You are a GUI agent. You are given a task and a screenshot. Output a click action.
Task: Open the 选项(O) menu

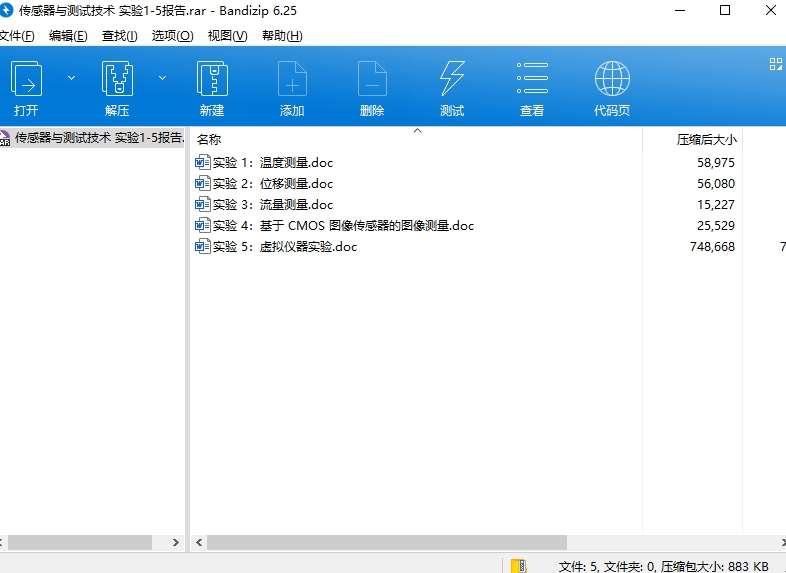(172, 35)
